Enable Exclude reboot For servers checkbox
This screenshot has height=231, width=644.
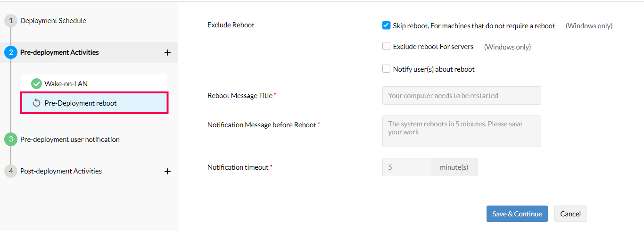click(386, 46)
